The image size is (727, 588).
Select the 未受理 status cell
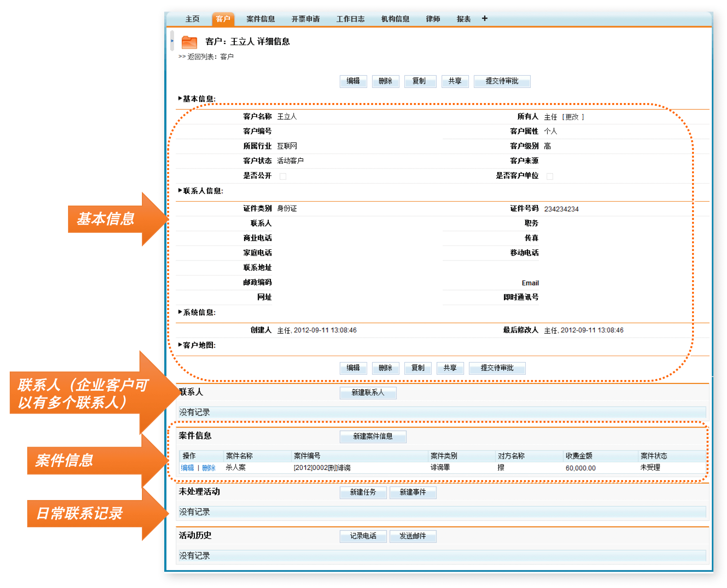[650, 467]
